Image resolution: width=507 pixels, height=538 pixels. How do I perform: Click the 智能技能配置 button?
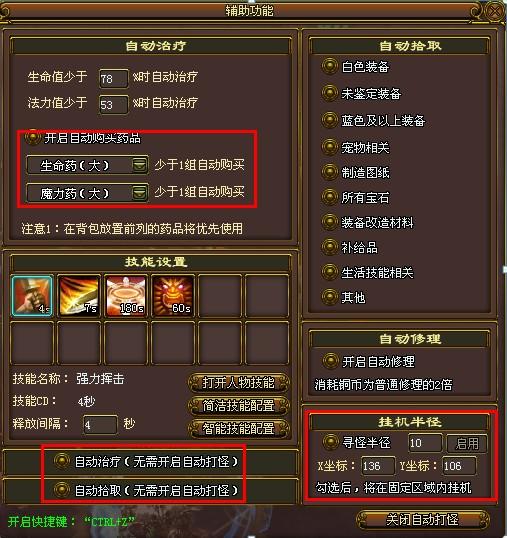tap(238, 429)
